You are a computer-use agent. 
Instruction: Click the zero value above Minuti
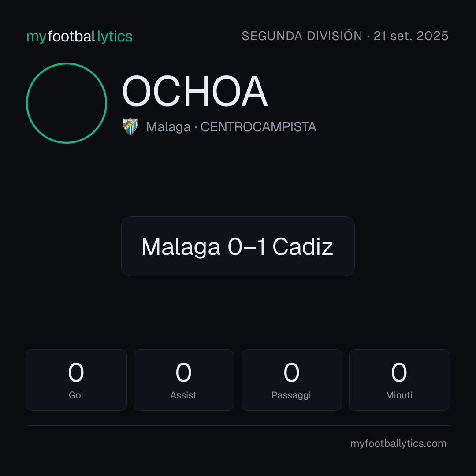[x=399, y=372]
